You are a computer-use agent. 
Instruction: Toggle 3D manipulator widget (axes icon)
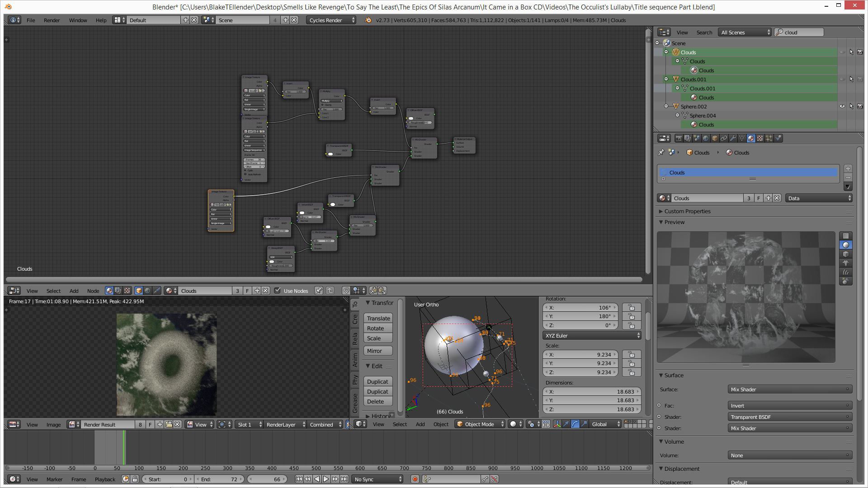pos(557,424)
